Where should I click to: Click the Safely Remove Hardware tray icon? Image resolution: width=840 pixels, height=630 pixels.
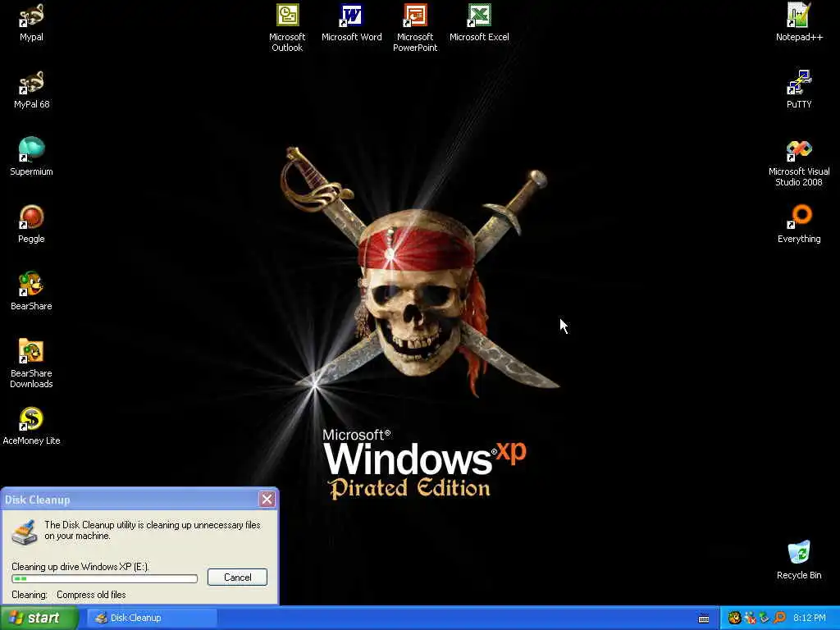765,619
